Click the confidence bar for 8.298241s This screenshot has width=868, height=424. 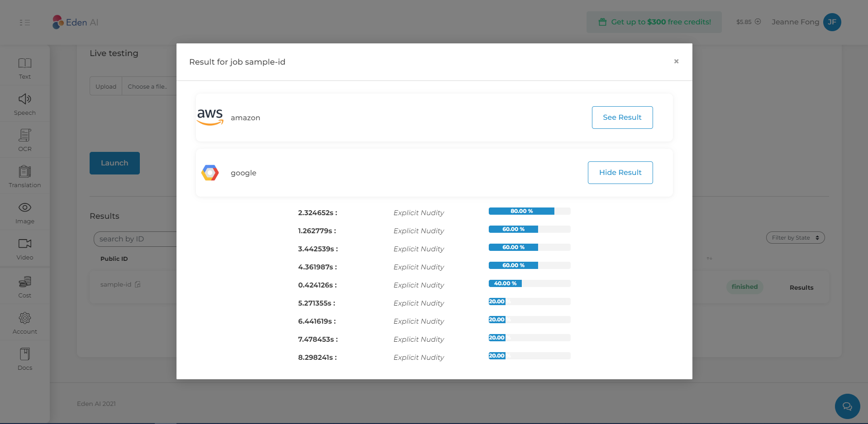click(x=529, y=356)
